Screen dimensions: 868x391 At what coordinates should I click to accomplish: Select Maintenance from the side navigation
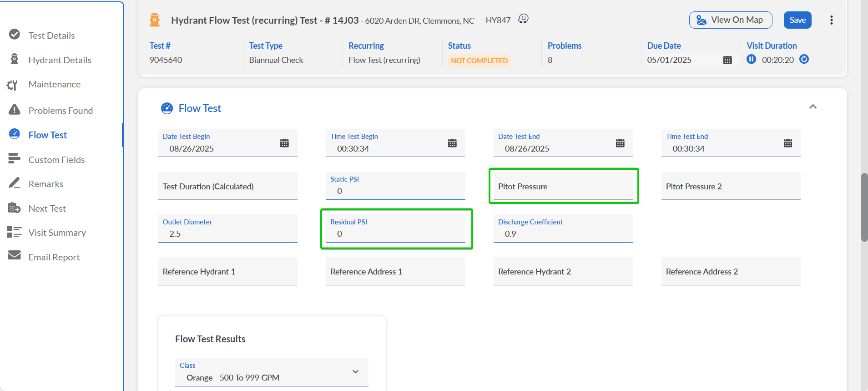[x=54, y=84]
